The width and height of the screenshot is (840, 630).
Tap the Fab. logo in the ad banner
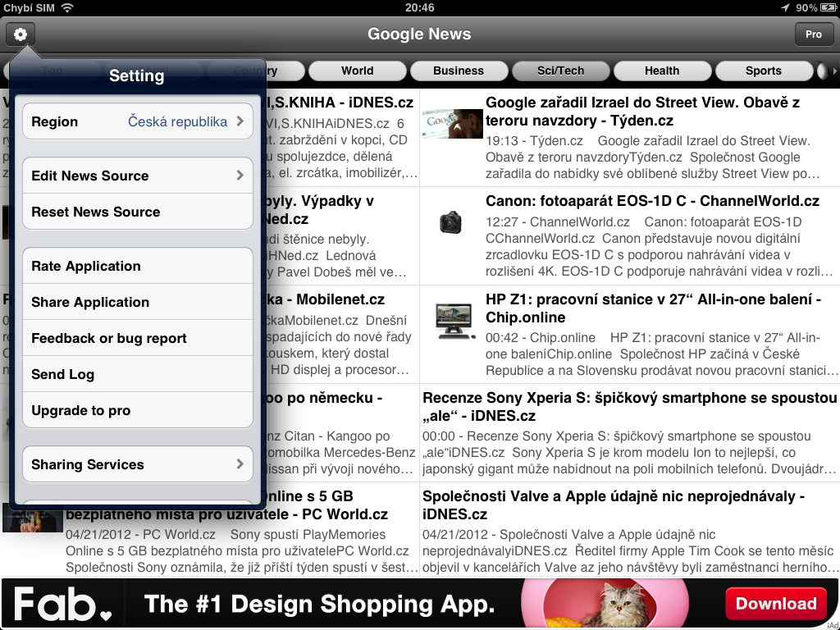[x=62, y=604]
